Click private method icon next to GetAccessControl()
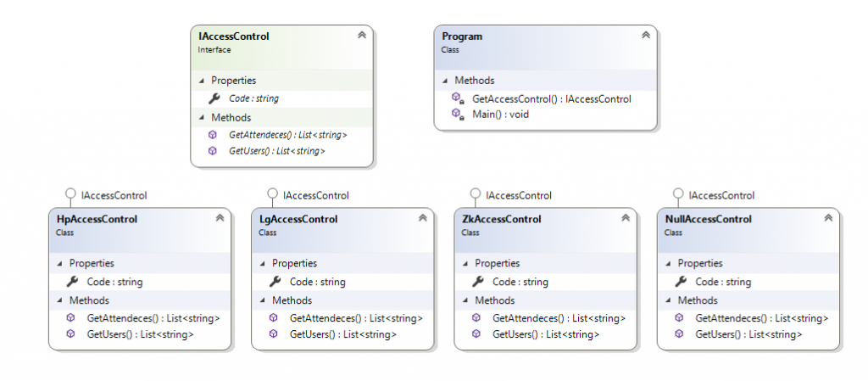868x381 pixels. 457,98
